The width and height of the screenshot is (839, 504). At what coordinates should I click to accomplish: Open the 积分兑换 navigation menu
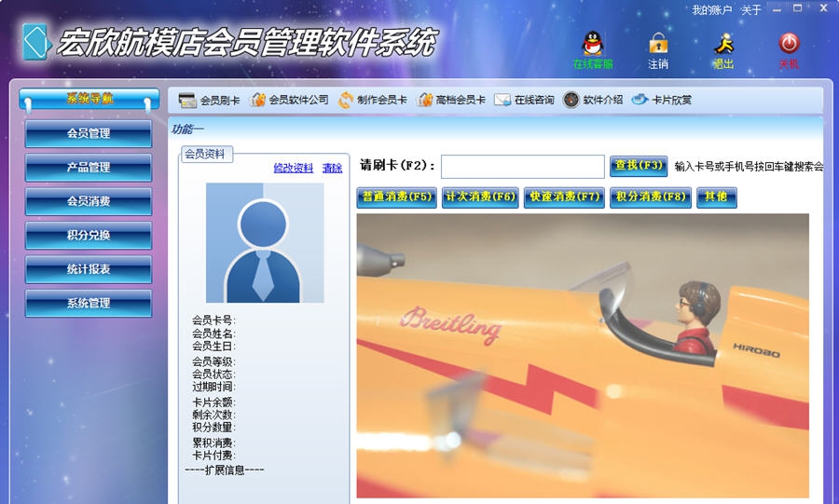pos(89,235)
